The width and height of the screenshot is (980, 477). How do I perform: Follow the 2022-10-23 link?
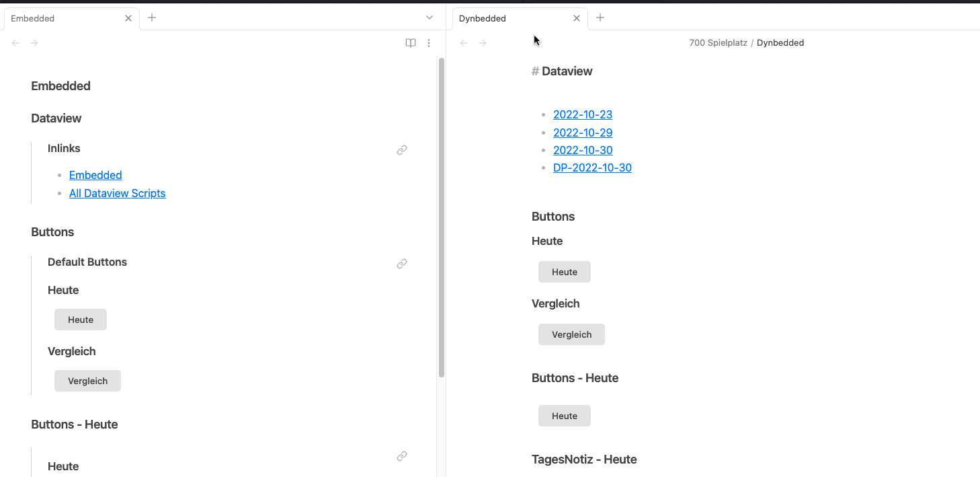coord(583,114)
